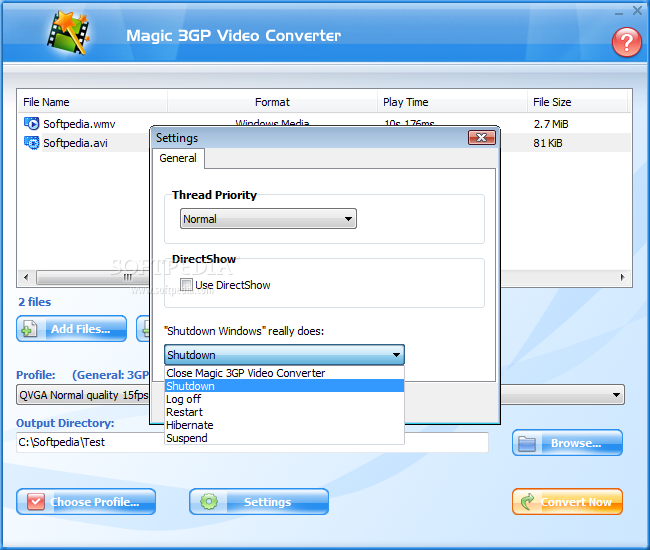Click the horizontal scrollbar thumb
The image size is (650, 550).
point(93,277)
